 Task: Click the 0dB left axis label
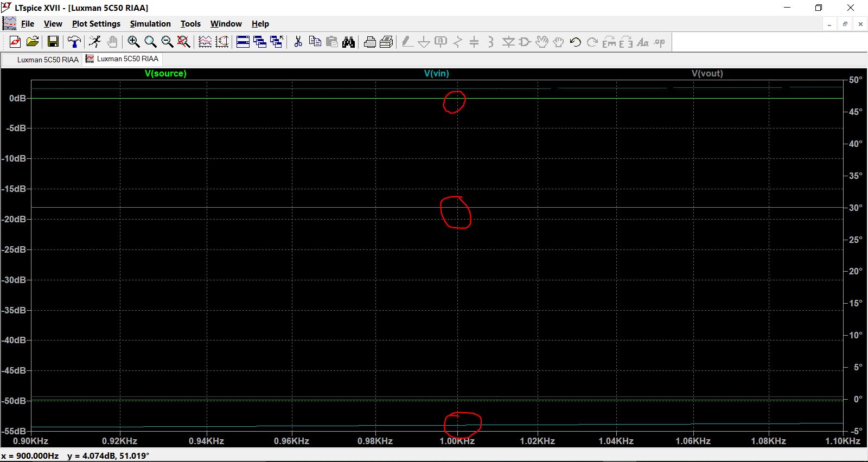17,98
